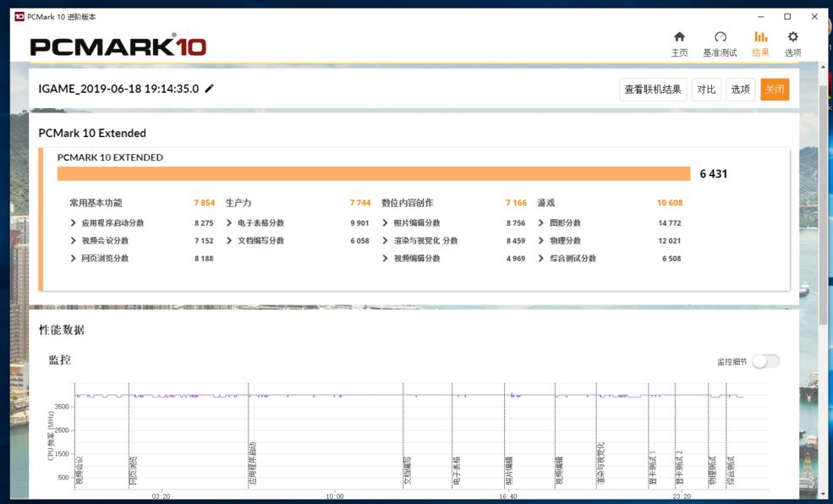
Task: Maximize the PCMark 10 window
Action: click(x=787, y=16)
